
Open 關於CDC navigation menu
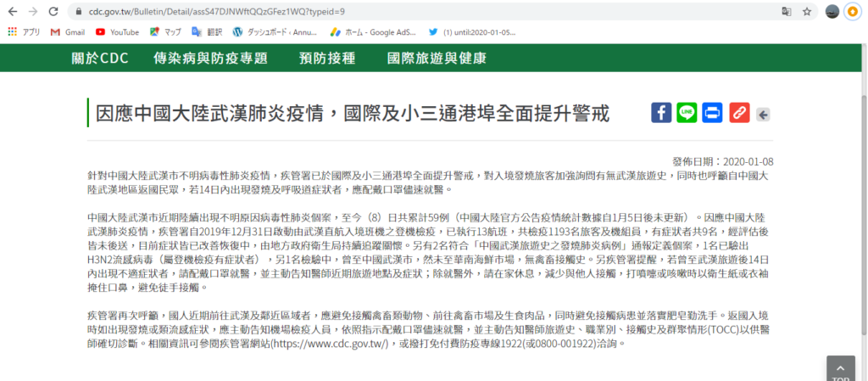point(99,59)
